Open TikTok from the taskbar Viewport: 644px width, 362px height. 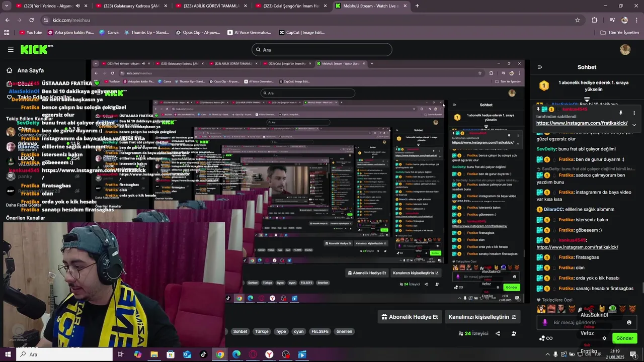click(x=203, y=354)
